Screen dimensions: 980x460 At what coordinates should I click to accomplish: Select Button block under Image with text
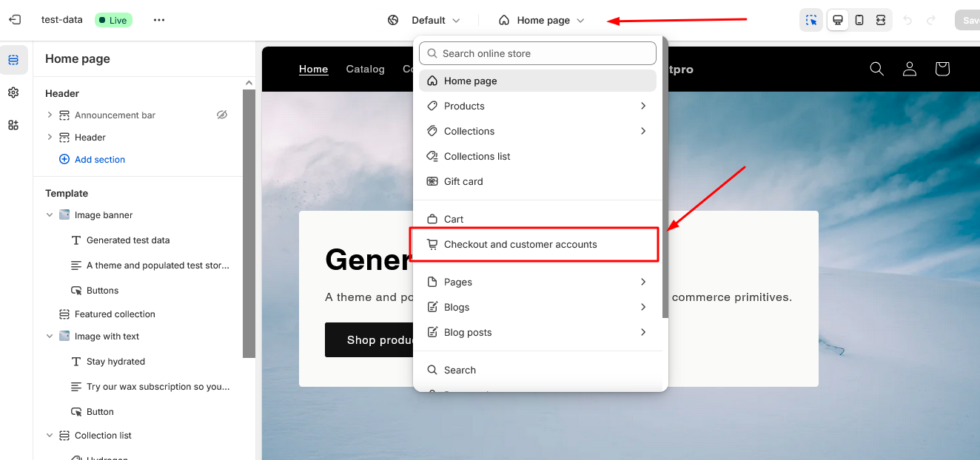click(x=100, y=412)
